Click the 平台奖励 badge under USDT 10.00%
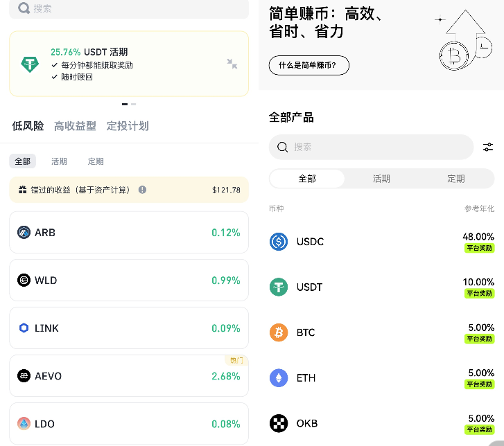 [479, 293]
